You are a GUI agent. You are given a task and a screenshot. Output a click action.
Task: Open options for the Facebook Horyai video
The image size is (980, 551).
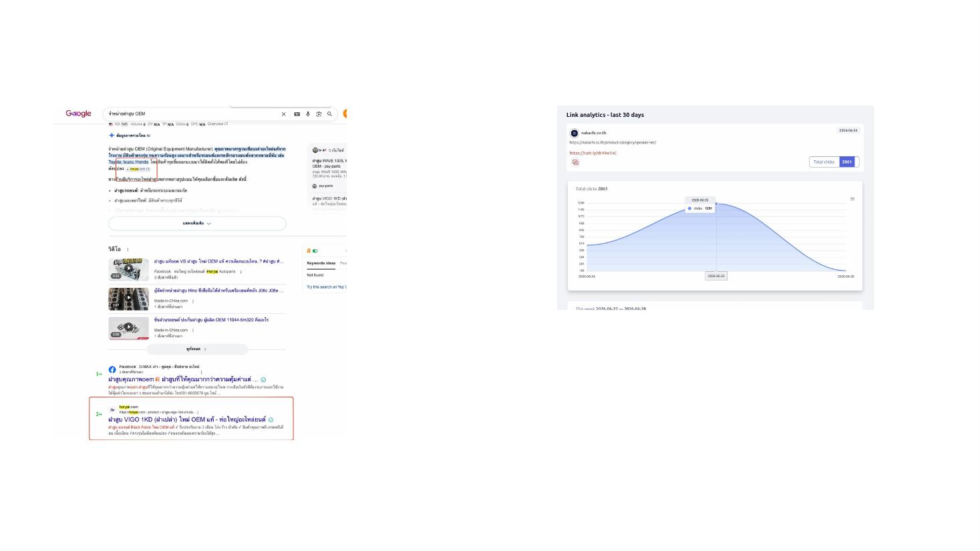241,272
